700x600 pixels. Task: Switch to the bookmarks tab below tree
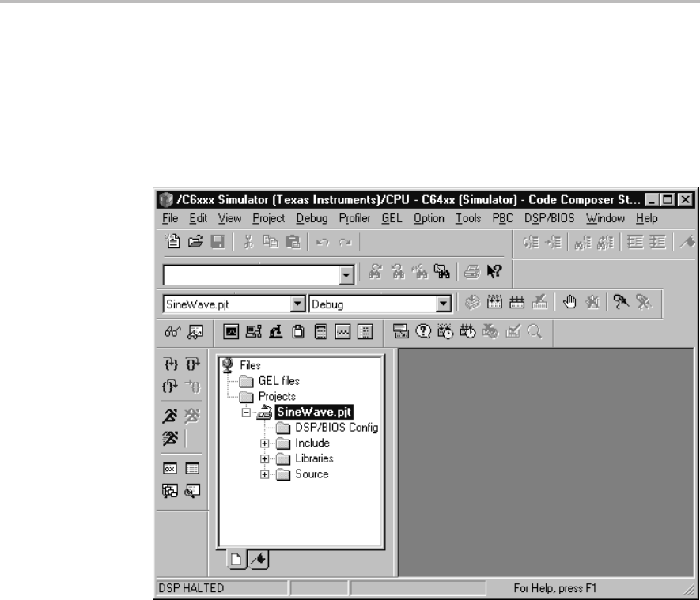[x=259, y=560]
